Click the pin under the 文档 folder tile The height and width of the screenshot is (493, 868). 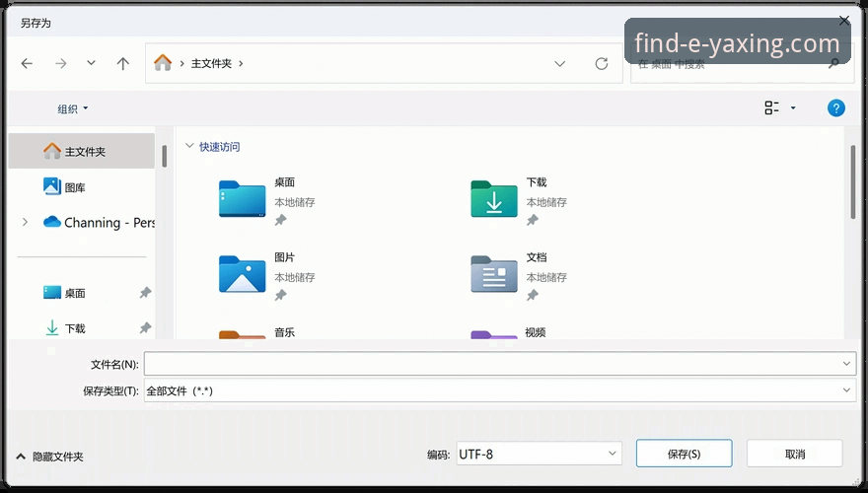(x=532, y=295)
